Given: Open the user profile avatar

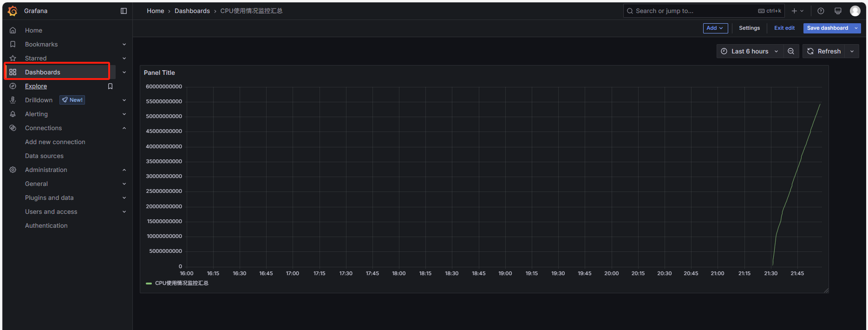Looking at the screenshot, I should (855, 11).
